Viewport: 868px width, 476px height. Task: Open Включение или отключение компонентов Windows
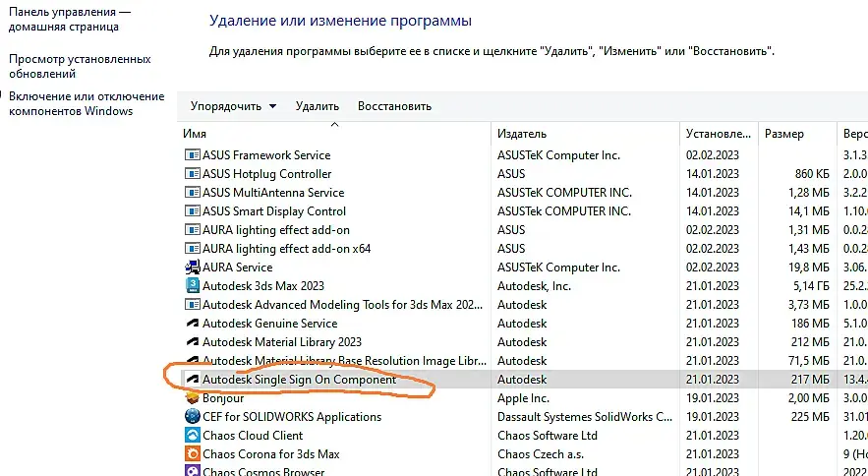(87, 103)
